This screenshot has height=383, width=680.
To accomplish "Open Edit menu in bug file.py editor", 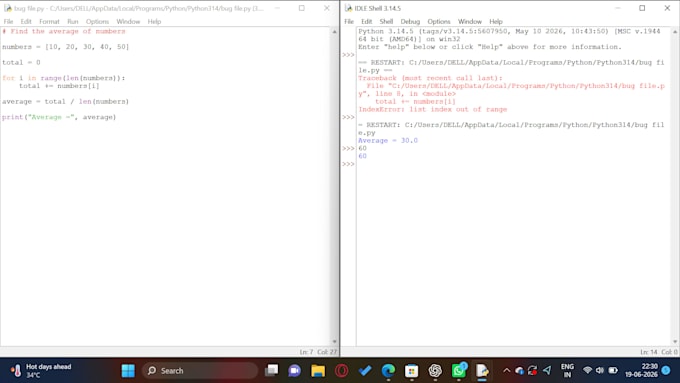I will coord(26,21).
